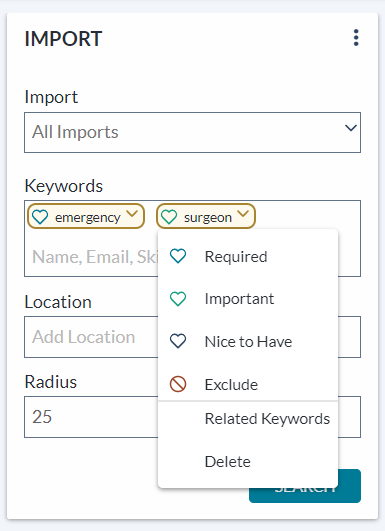Click the heart icon on the surgeon keyword

[x=169, y=217]
